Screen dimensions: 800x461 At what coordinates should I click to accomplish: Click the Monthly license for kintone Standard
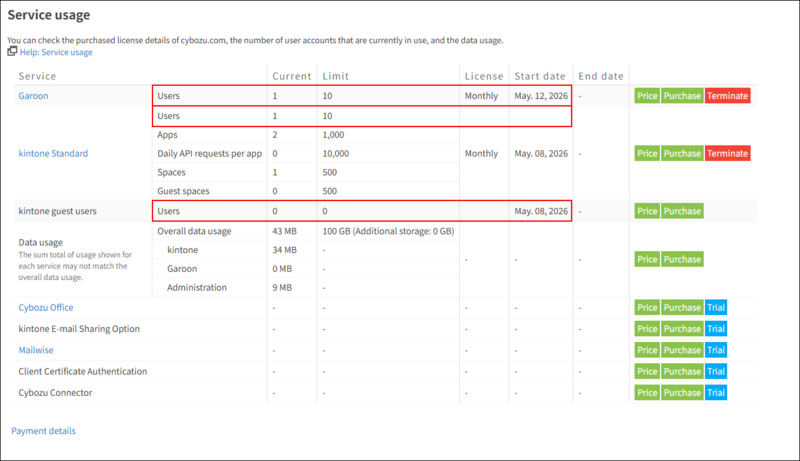pos(481,153)
